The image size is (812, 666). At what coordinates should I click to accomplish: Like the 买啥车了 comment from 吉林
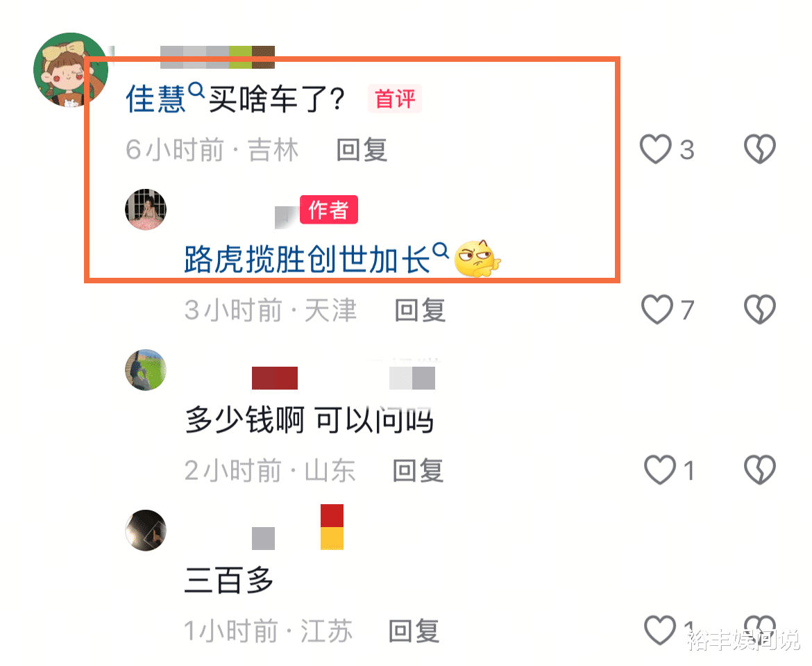656,149
